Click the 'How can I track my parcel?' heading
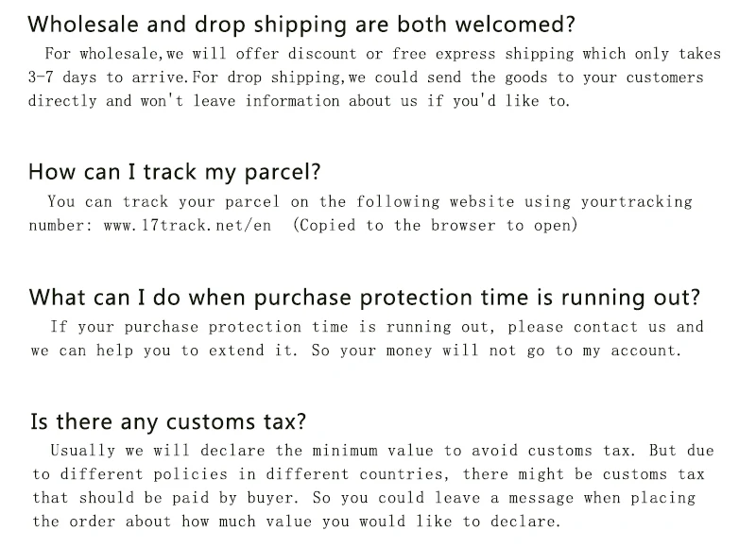This screenshot has width=756, height=548. (175, 173)
